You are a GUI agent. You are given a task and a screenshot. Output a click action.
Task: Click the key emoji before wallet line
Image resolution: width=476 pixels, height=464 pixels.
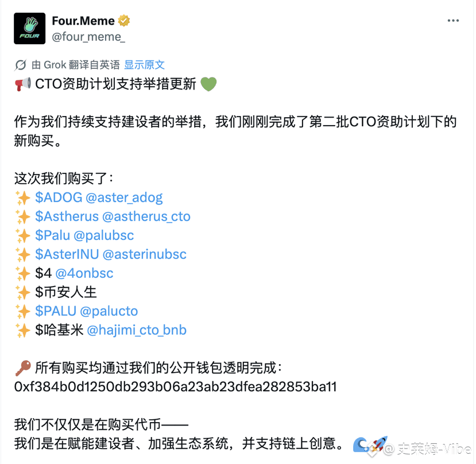23,368
